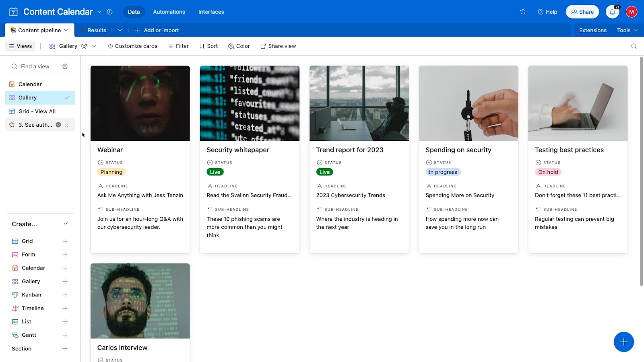This screenshot has width=644, height=362.
Task: Open the Testing best practices title
Action: click(569, 150)
